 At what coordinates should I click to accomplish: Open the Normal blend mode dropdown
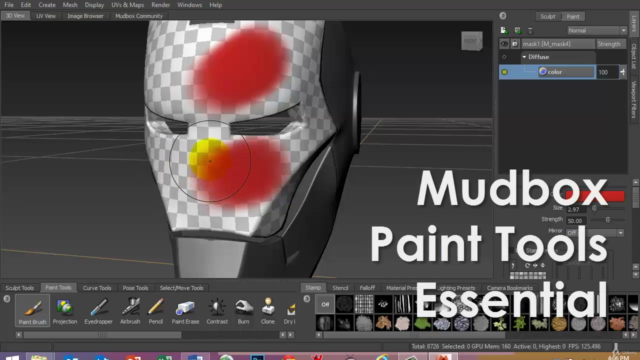596,31
